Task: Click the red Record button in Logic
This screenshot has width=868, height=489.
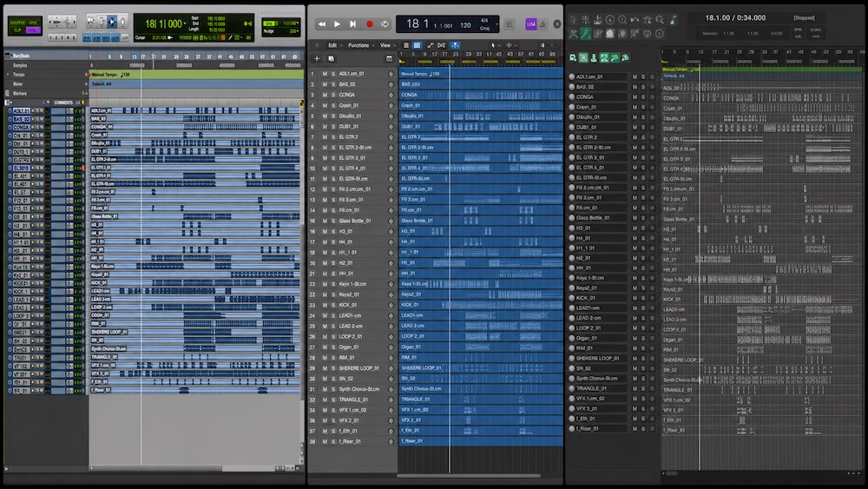Action: pyautogui.click(x=369, y=23)
